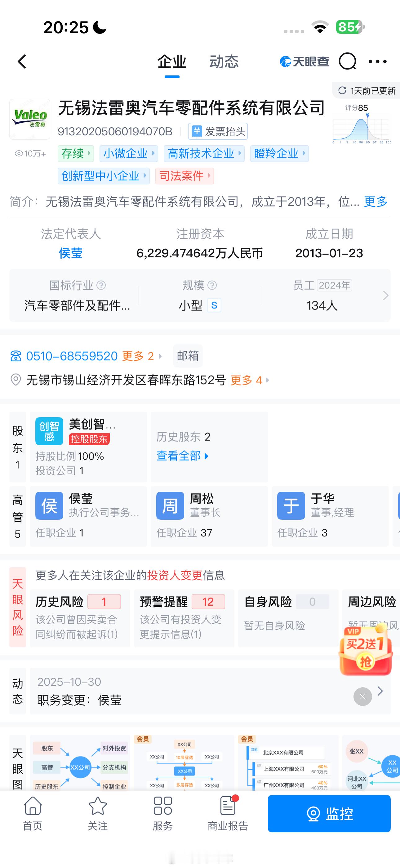Image resolution: width=400 pixels, height=868 pixels.
Task: Open the 预警提醒 card
Action: click(184, 618)
